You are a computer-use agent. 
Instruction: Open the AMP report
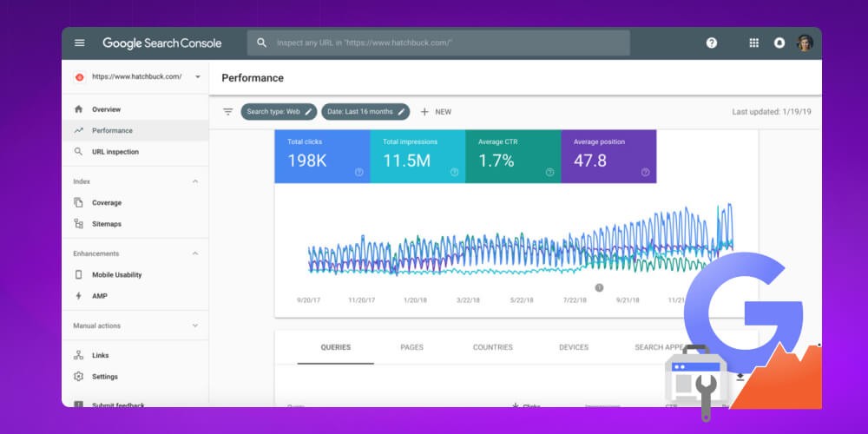tap(135, 296)
